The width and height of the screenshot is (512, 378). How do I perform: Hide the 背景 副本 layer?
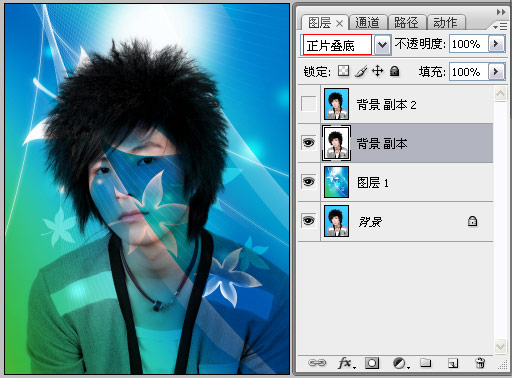tap(308, 143)
